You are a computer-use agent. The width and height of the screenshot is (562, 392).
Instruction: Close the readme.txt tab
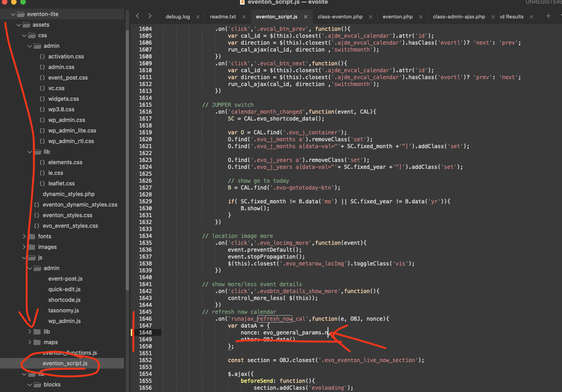coord(244,17)
